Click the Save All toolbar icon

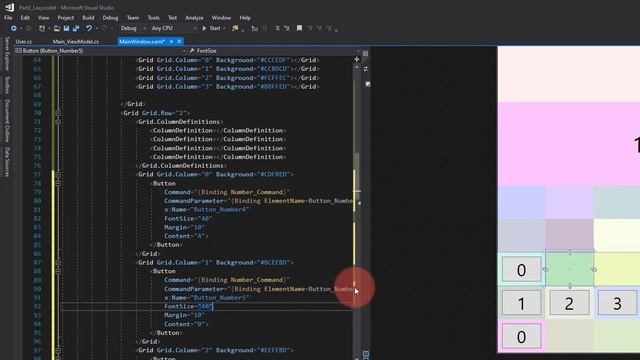76,28
